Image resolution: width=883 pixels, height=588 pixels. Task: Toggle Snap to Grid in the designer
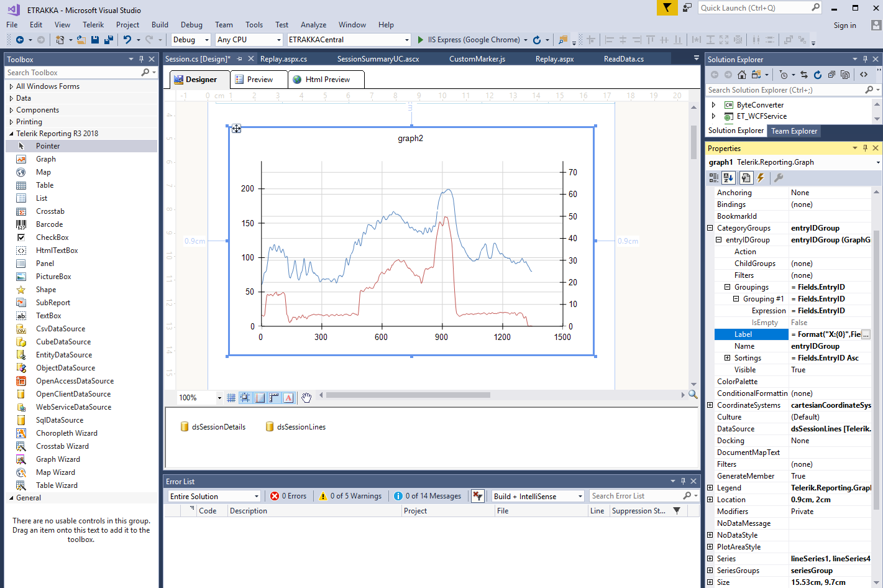click(245, 398)
